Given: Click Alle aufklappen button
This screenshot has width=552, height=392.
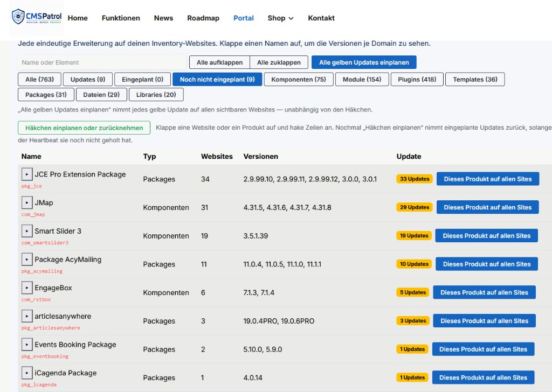Looking at the screenshot, I should click(x=220, y=62).
